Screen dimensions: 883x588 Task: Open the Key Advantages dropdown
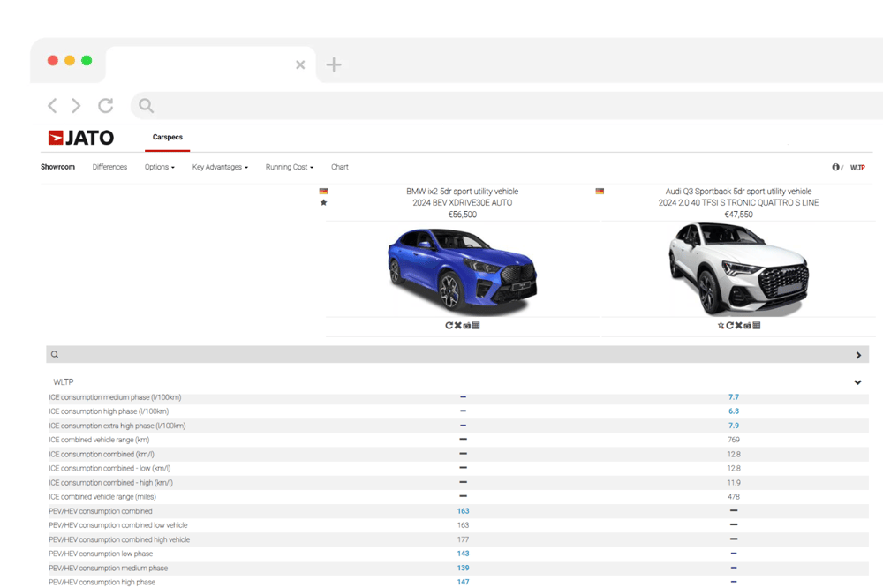(219, 167)
